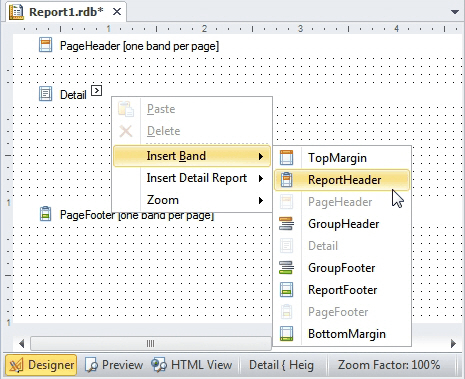
Task: Insert a BottomMargin band
Action: [x=342, y=334]
